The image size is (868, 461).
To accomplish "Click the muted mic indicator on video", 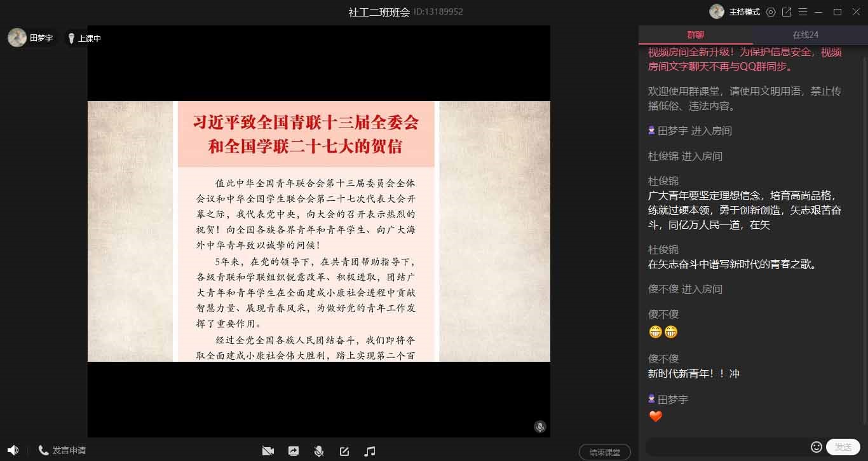I will [539, 427].
